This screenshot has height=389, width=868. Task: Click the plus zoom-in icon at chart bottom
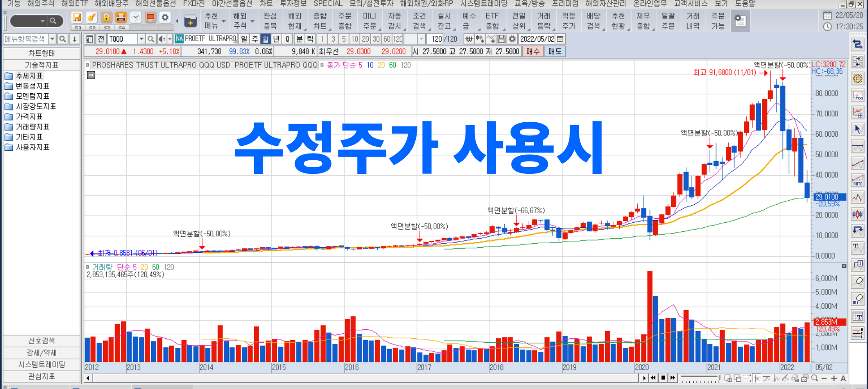pyautogui.click(x=834, y=378)
